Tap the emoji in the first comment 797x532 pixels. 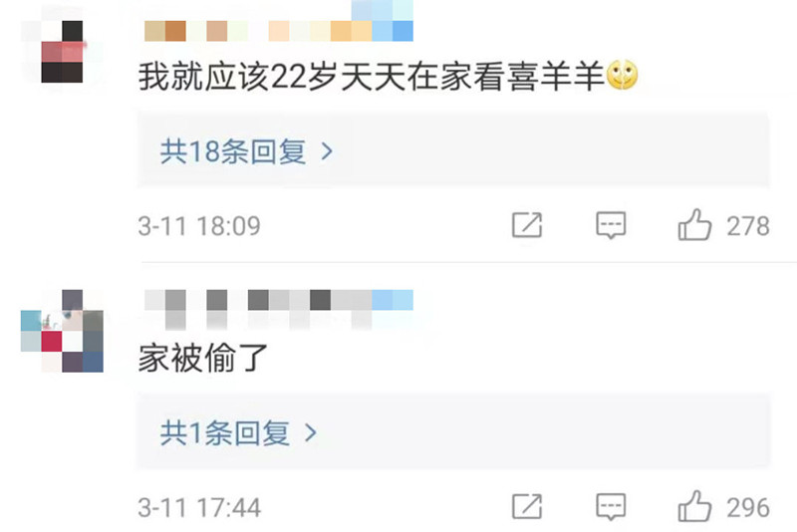tap(622, 75)
